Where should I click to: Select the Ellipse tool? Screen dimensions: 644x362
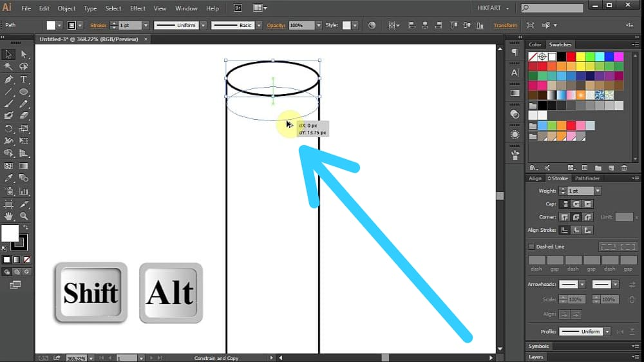23,91
